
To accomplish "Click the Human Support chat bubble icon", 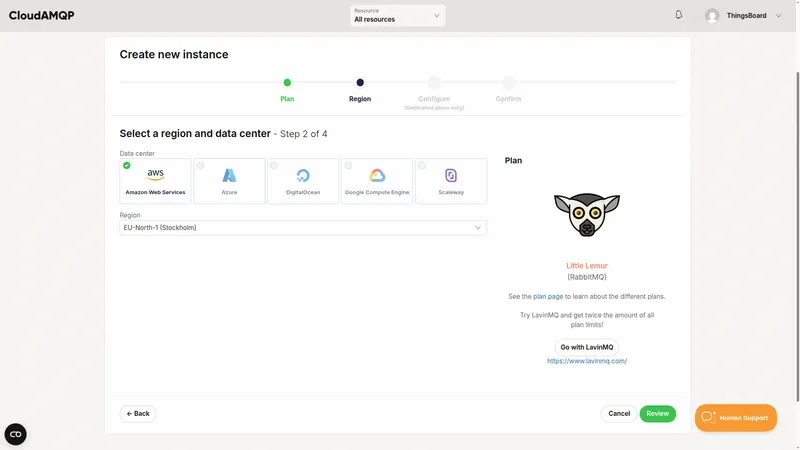I will point(709,417).
